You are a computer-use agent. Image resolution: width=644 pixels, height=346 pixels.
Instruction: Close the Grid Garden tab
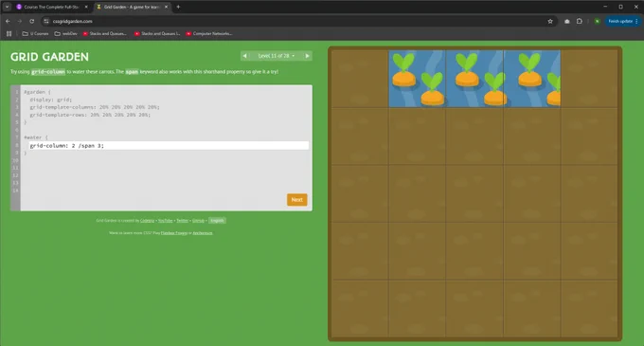point(166,7)
